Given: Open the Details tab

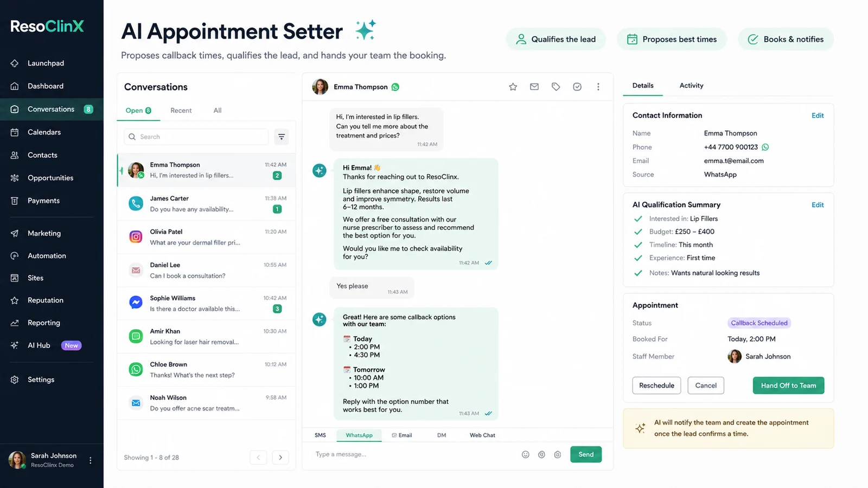Looking at the screenshot, I should pyautogui.click(x=643, y=86).
